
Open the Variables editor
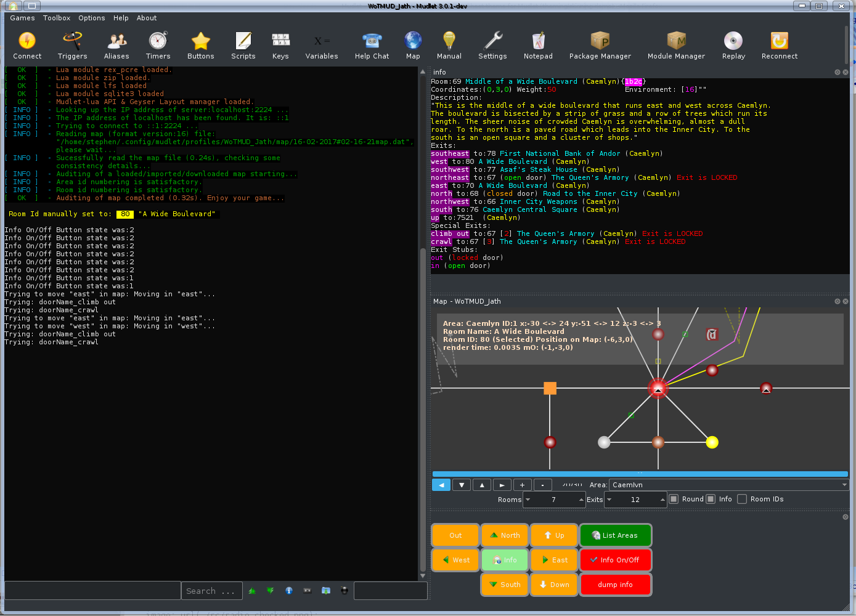(x=322, y=46)
